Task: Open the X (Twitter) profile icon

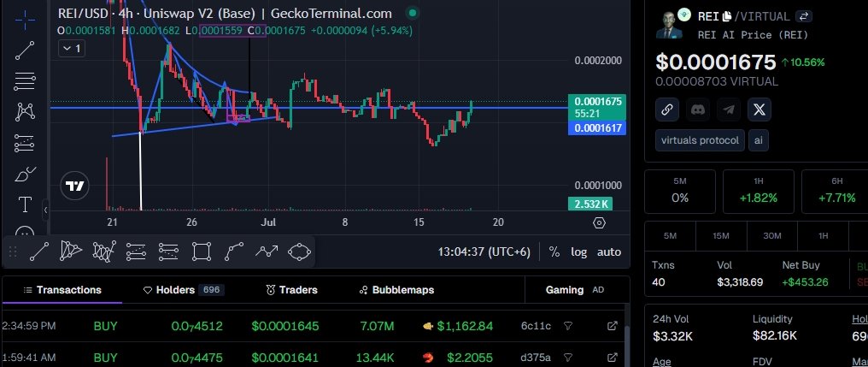Action: click(759, 110)
